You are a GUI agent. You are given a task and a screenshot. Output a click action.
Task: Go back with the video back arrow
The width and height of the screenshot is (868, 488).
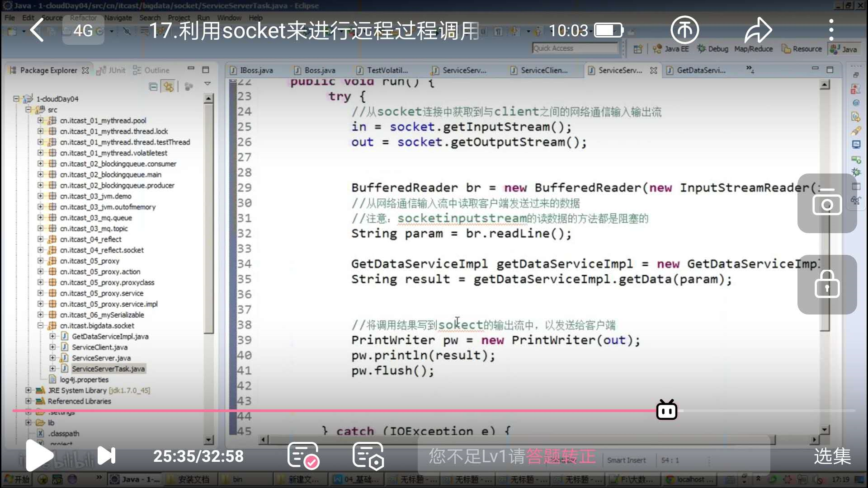(x=37, y=30)
